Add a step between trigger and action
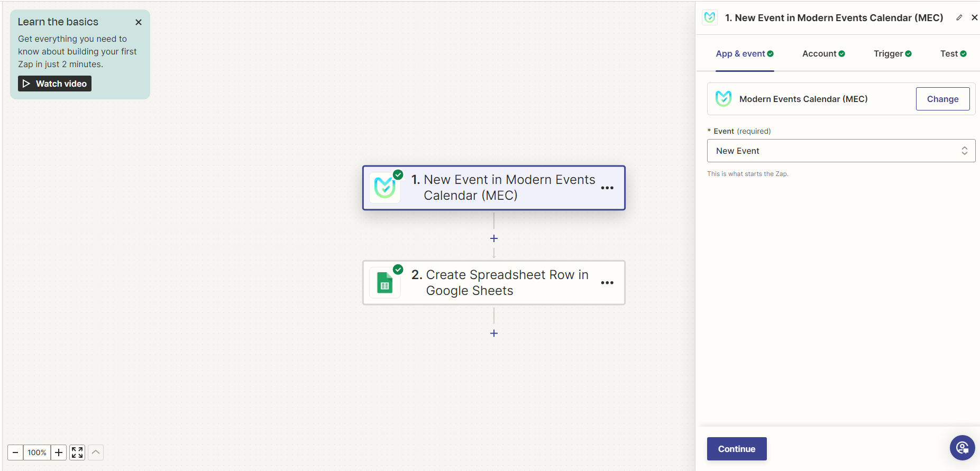The image size is (980, 471). (494, 238)
